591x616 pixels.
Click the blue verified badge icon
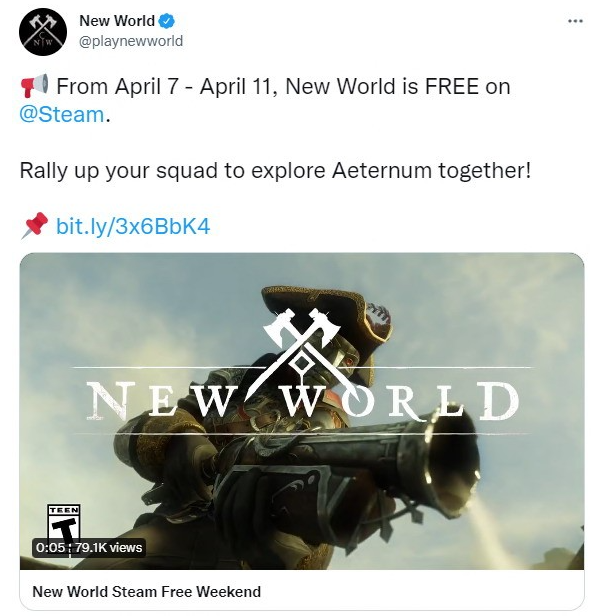click(x=166, y=21)
